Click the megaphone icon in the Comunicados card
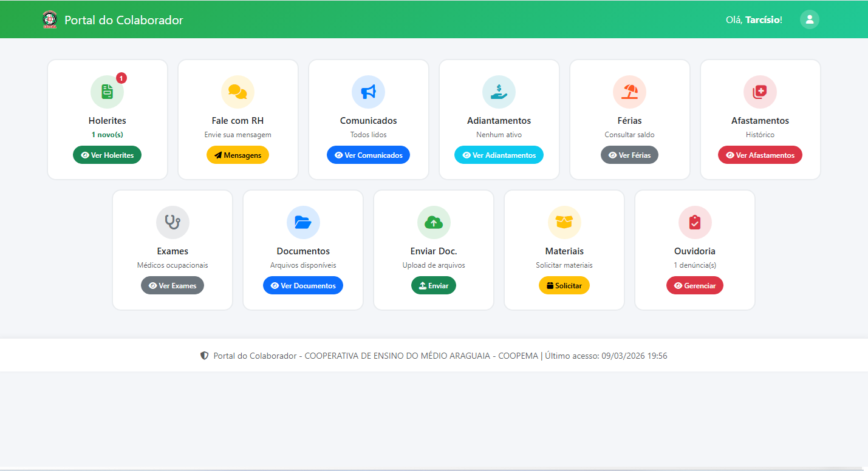 pyautogui.click(x=368, y=92)
